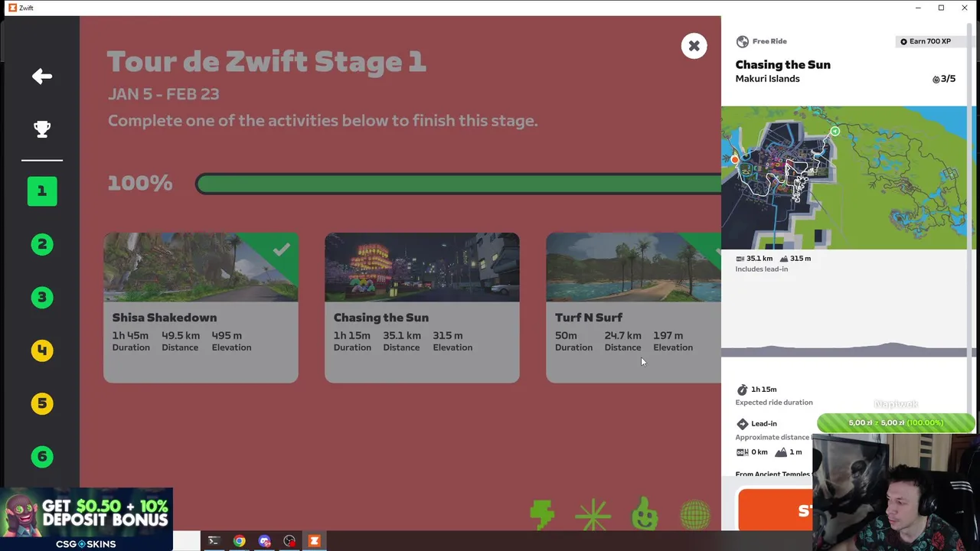
Task: Open the Turf N Surf route card
Action: (633, 308)
